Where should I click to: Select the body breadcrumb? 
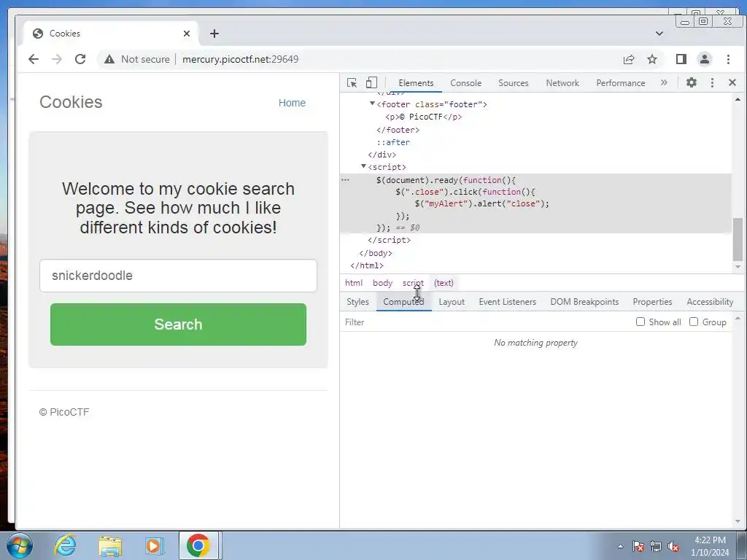pos(382,283)
